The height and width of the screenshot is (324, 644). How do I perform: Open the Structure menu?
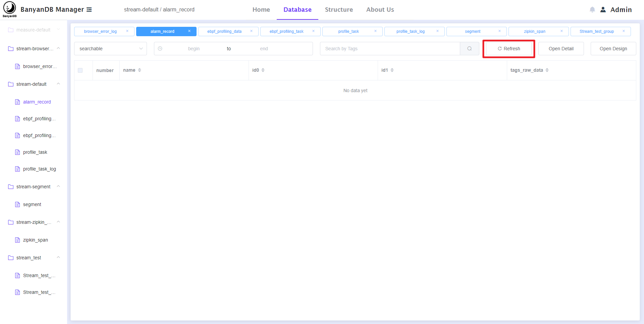point(339,10)
